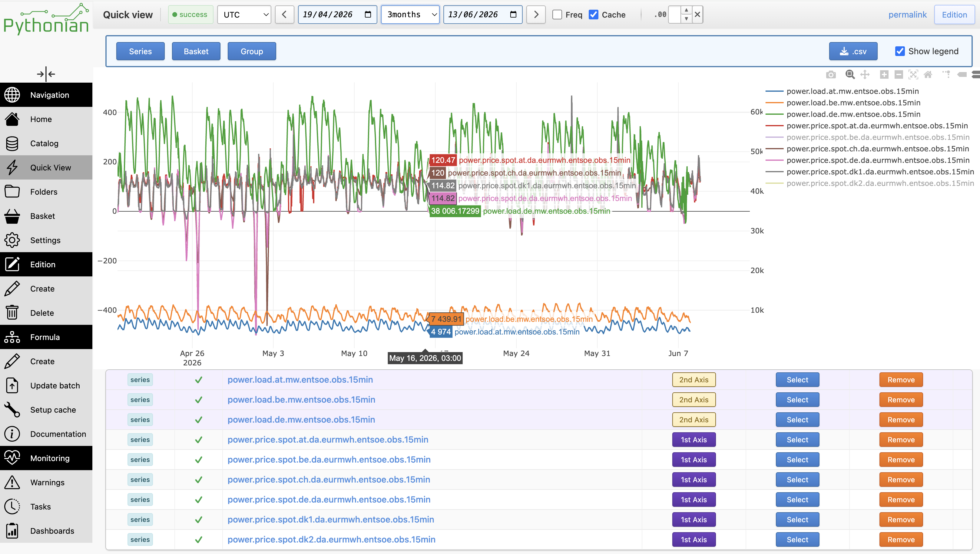The height and width of the screenshot is (554, 980).
Task: Toggle the Show legend checkbox
Action: coord(900,51)
